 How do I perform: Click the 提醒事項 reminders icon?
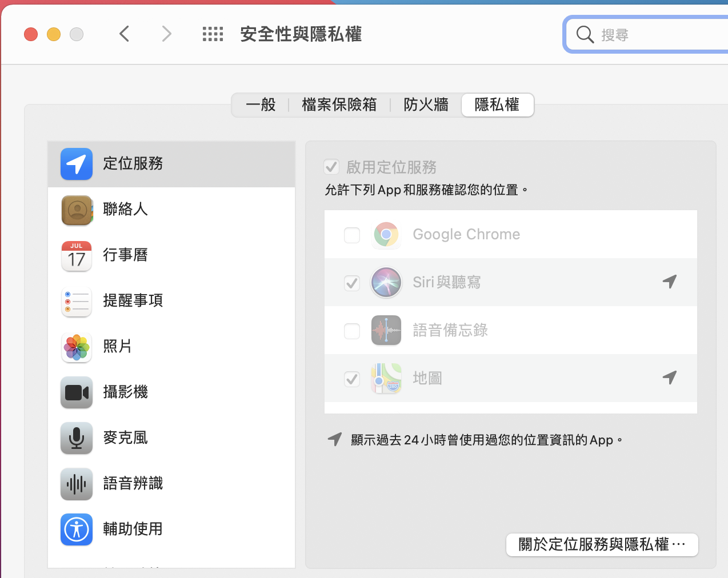pyautogui.click(x=77, y=301)
